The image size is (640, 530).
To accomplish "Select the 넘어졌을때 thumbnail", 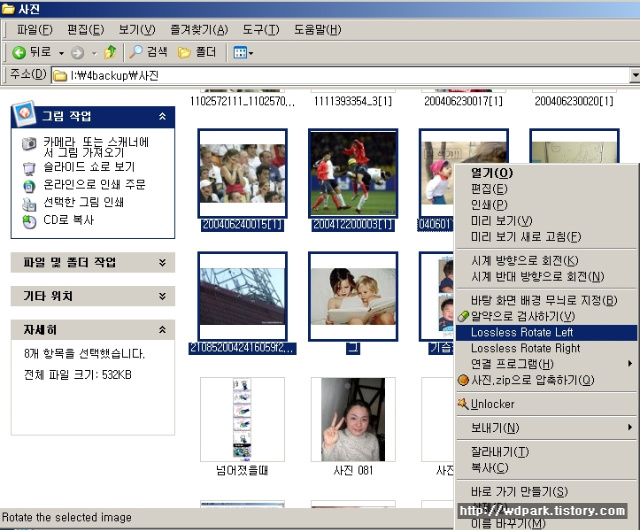I will 242,419.
